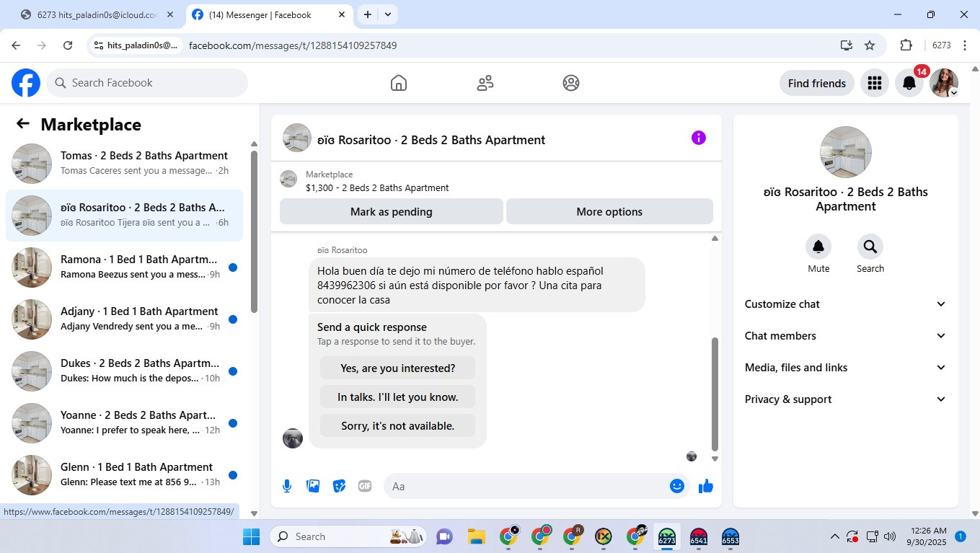
Task: Open the 6273 browser profile button
Action: [x=942, y=45]
